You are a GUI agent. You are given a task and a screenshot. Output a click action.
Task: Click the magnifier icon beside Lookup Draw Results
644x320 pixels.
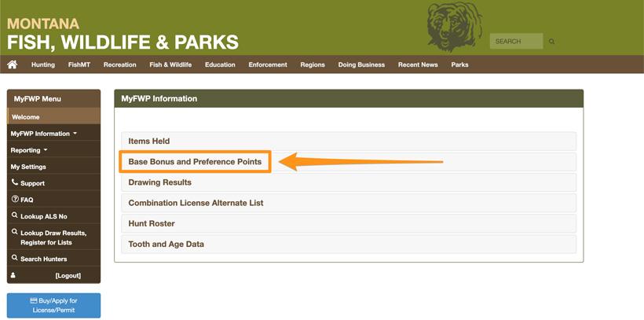point(15,232)
